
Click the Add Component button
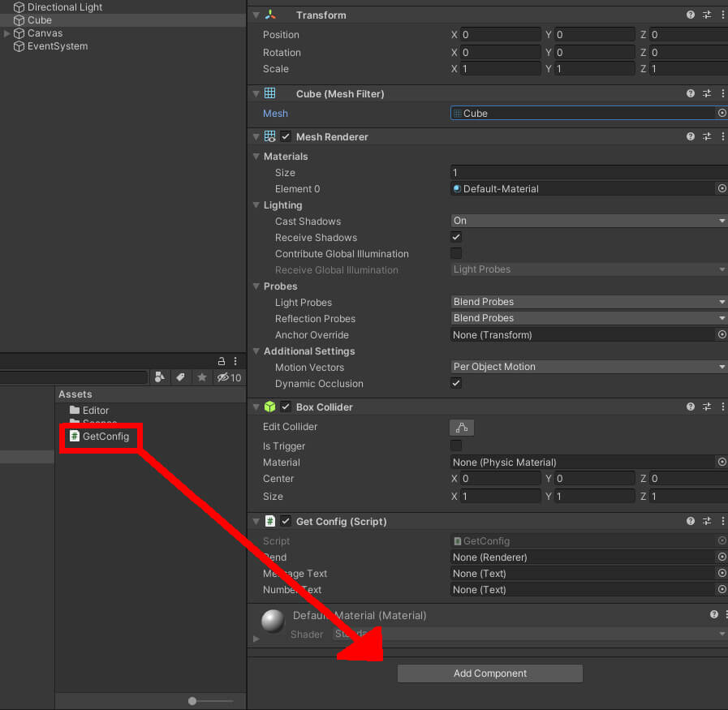[489, 673]
